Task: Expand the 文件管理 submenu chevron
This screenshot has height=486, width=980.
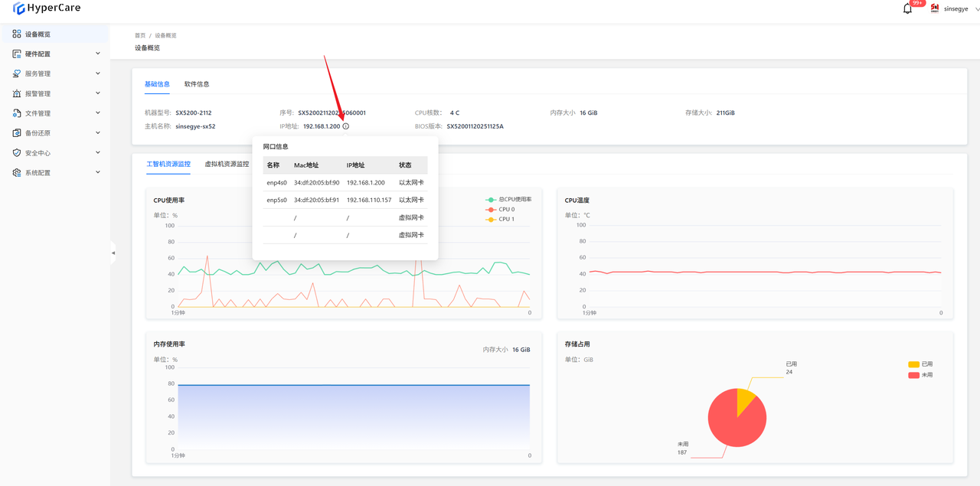Action: tap(98, 113)
